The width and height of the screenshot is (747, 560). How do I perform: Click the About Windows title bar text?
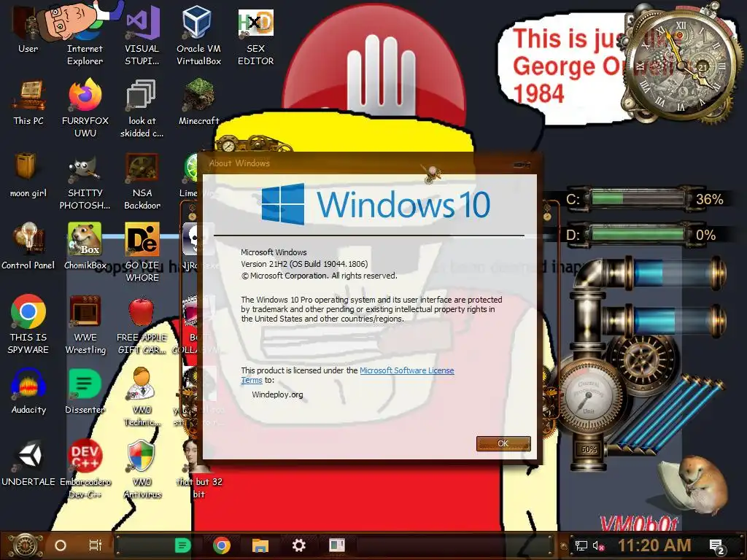(x=239, y=163)
